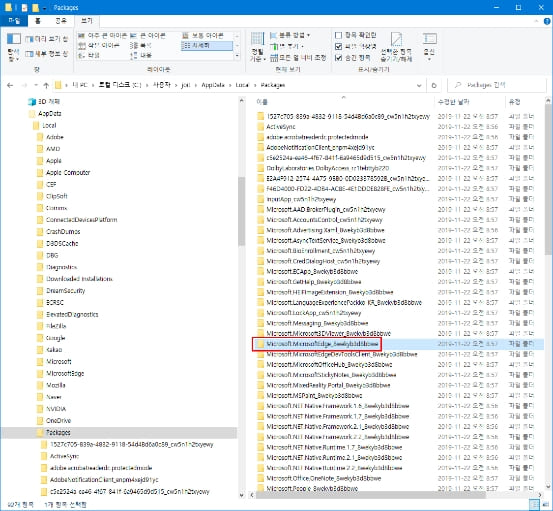Select OneDrive folder in navigation tree
The width and height of the screenshot is (553, 511).
[x=58, y=420]
